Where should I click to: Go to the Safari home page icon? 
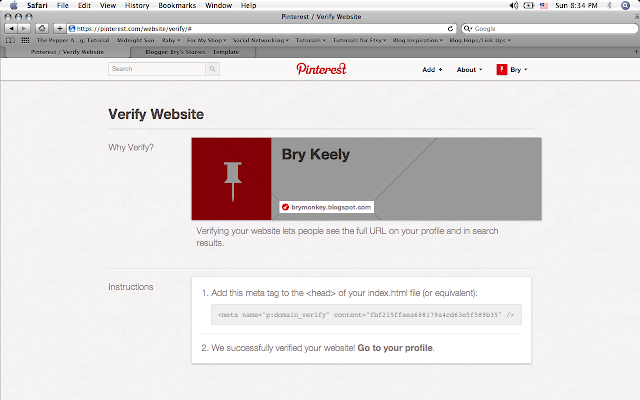pos(42,29)
